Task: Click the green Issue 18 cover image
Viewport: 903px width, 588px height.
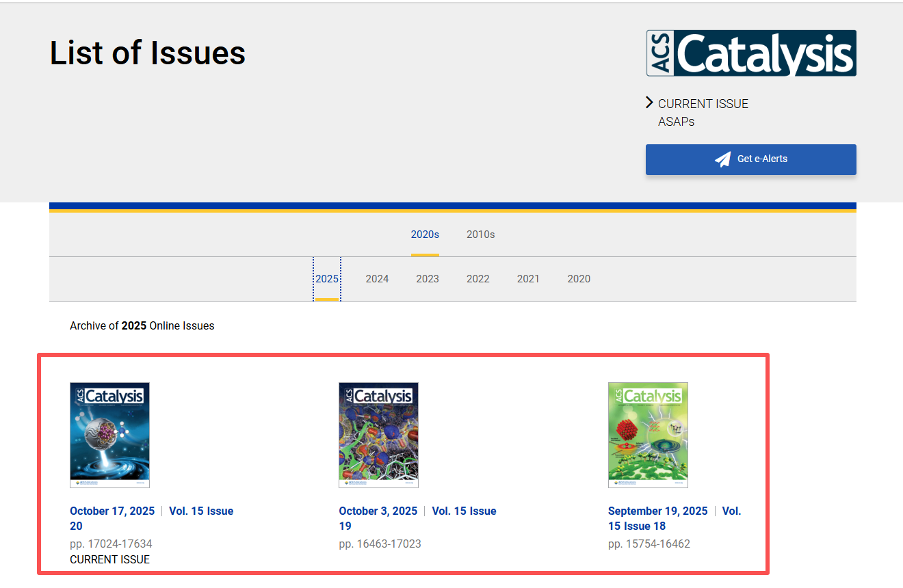Action: [x=648, y=435]
